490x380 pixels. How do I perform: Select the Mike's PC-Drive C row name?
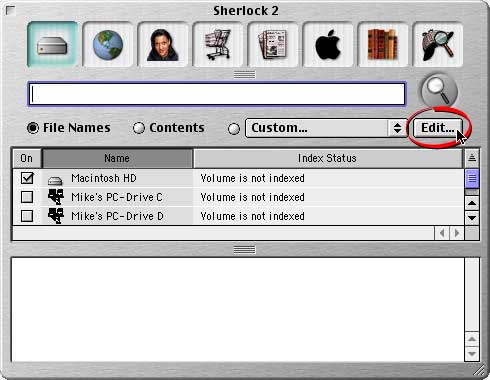point(117,197)
